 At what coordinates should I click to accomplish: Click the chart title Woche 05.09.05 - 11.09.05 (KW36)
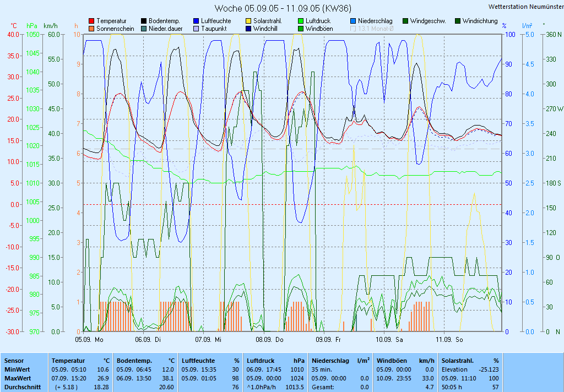283,8
